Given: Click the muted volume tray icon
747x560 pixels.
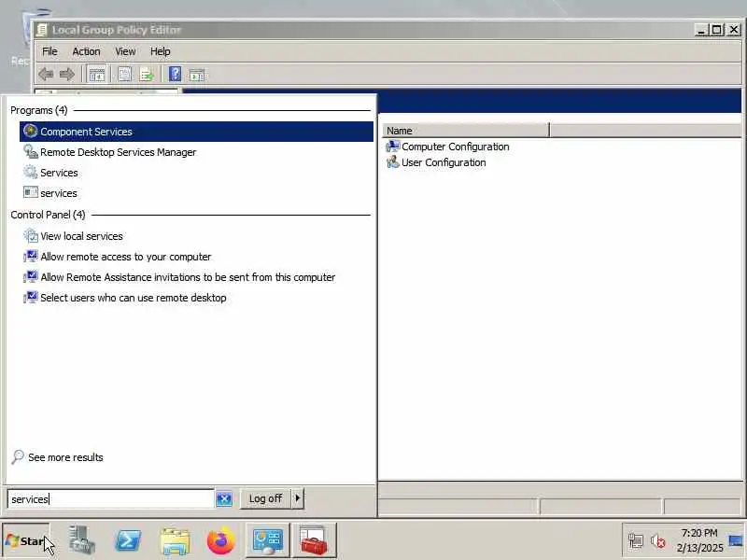Looking at the screenshot, I should tap(658, 541).
